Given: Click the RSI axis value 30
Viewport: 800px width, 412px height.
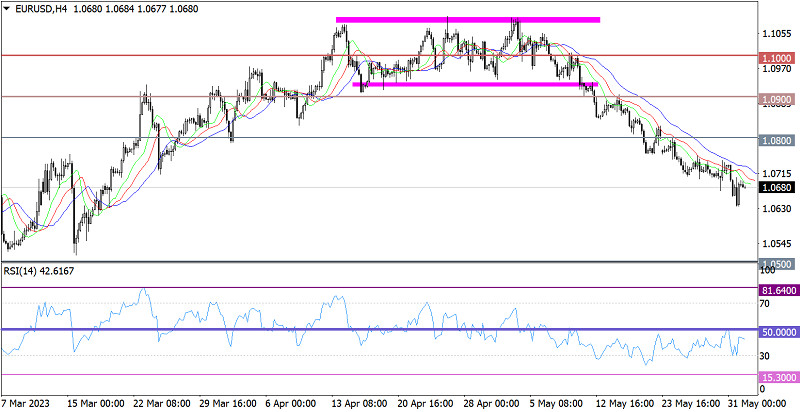Looking at the screenshot, I should click(766, 356).
